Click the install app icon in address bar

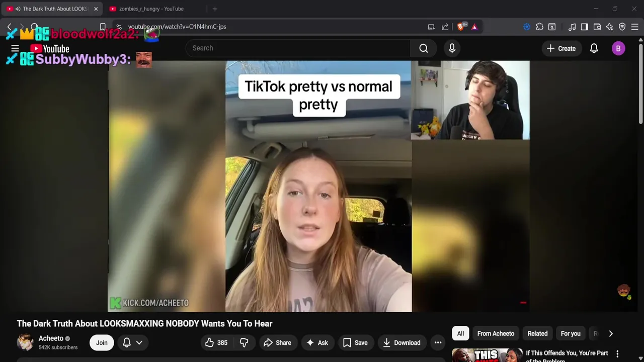coord(431,27)
